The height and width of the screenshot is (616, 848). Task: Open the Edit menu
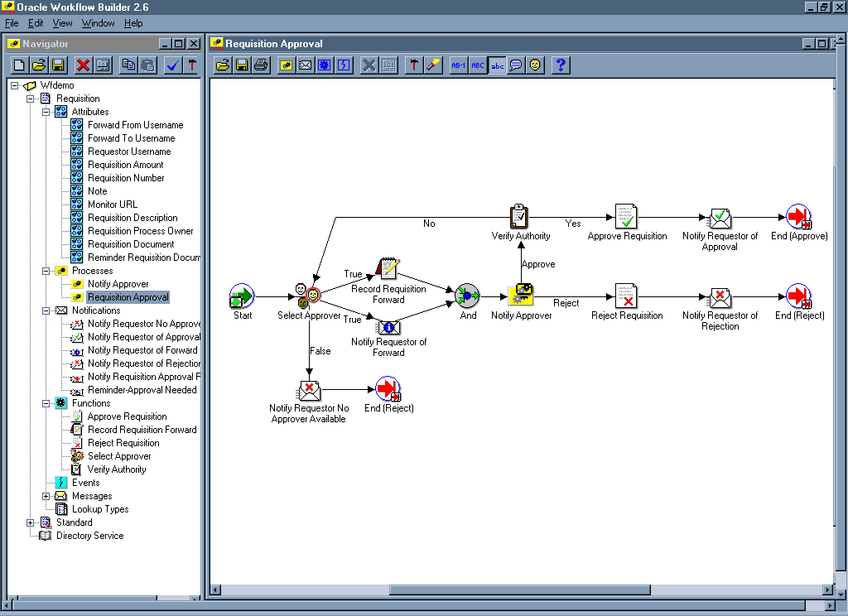point(36,23)
